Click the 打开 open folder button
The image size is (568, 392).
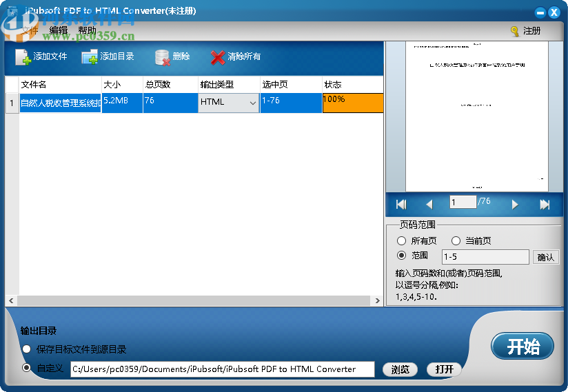[x=444, y=369]
